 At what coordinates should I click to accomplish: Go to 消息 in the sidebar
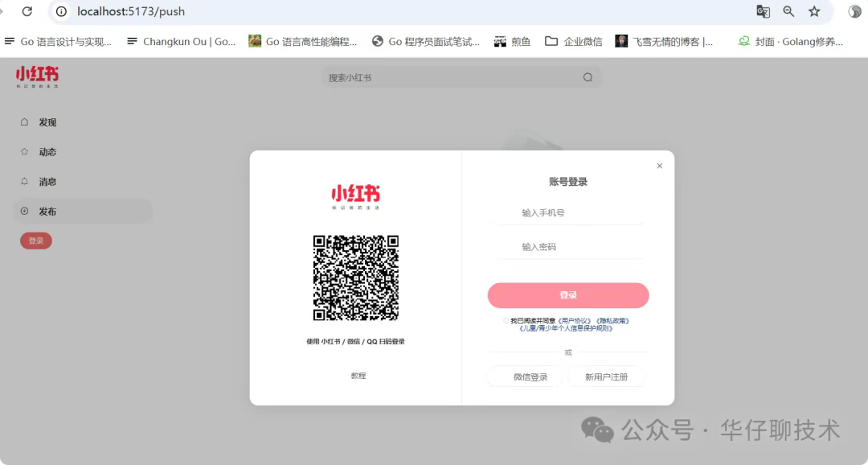pyautogui.click(x=82, y=182)
